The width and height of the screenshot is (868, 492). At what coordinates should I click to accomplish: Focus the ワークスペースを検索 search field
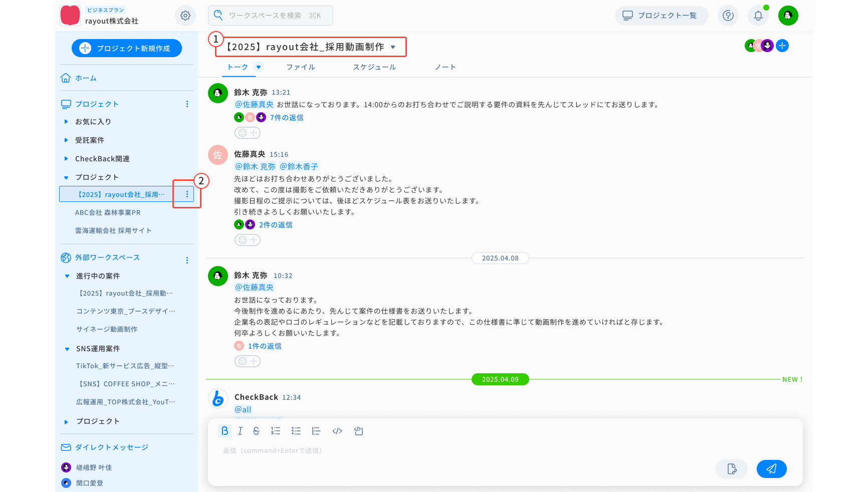(271, 16)
